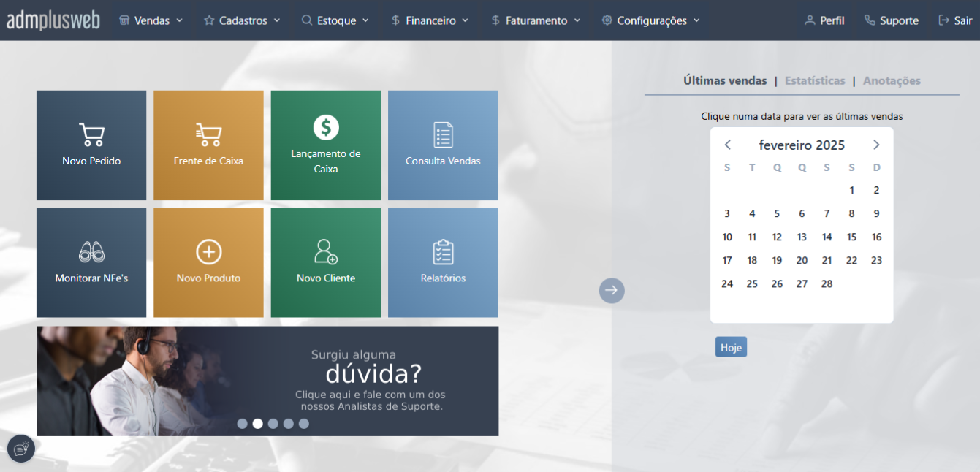
Task: Select the second carousel dot
Action: 257,423
